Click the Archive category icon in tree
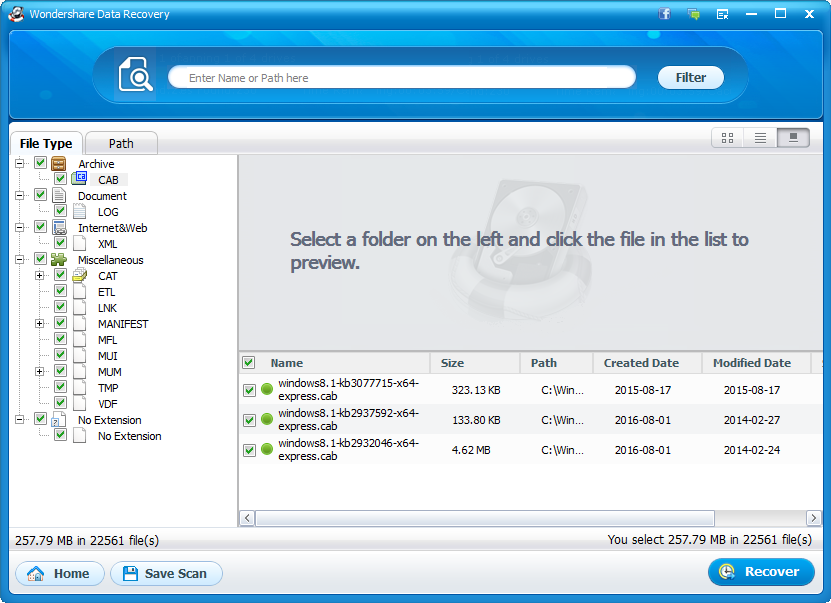The width and height of the screenshot is (831, 603). (x=59, y=164)
